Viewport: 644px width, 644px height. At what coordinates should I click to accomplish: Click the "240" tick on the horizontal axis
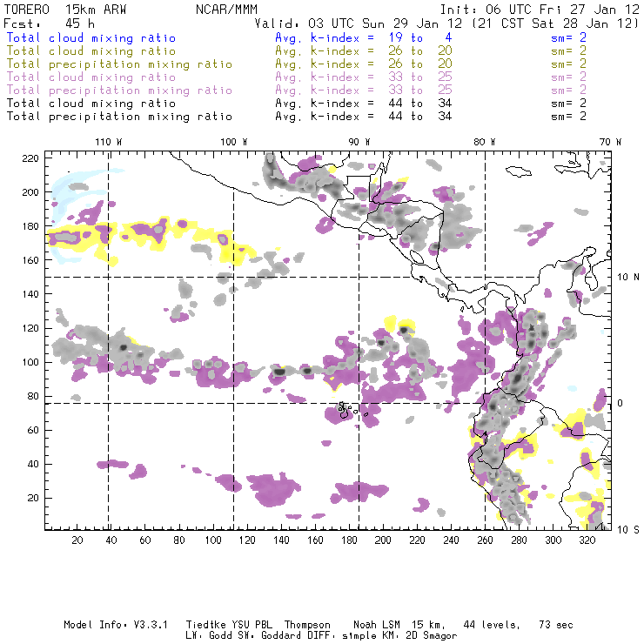coord(451,540)
